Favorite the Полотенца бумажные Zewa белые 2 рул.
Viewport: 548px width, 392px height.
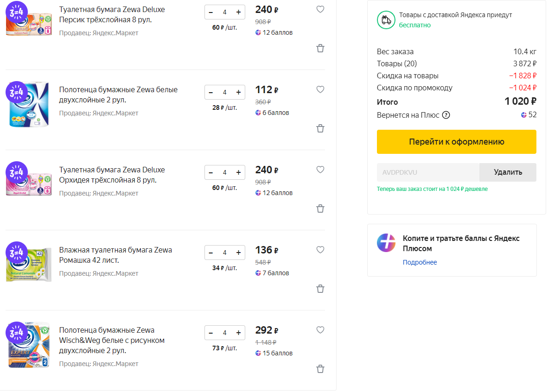pyautogui.click(x=320, y=89)
